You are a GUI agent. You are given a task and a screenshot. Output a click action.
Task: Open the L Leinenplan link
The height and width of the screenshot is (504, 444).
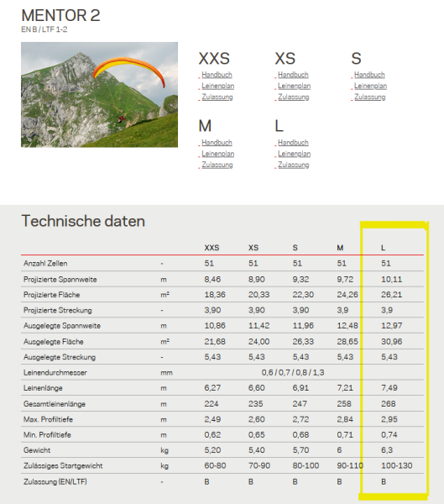click(x=294, y=154)
